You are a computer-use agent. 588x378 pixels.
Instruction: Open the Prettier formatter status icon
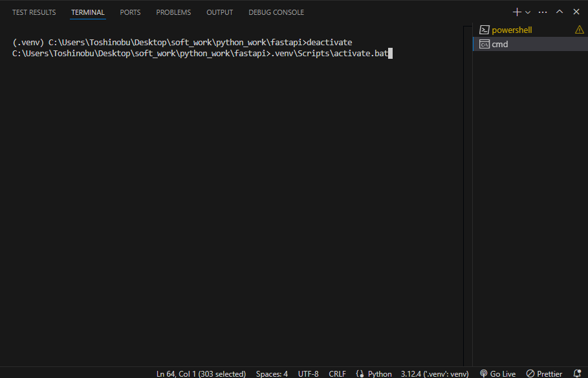pos(544,373)
